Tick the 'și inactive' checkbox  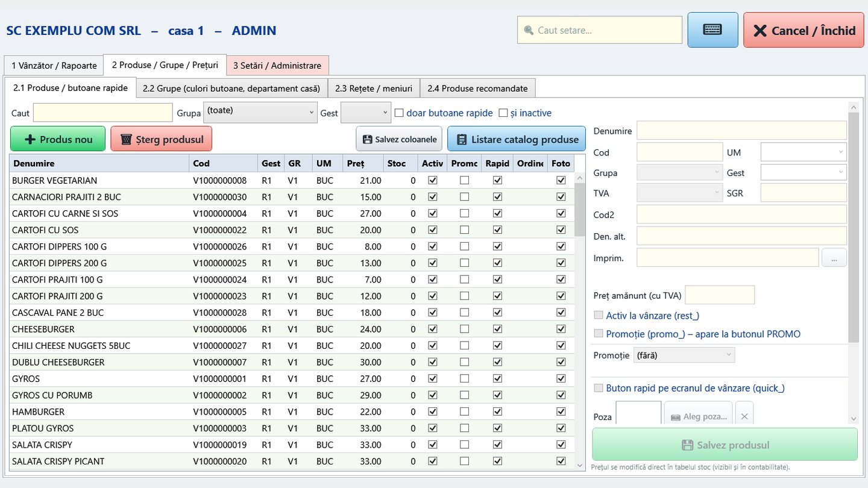tap(503, 113)
